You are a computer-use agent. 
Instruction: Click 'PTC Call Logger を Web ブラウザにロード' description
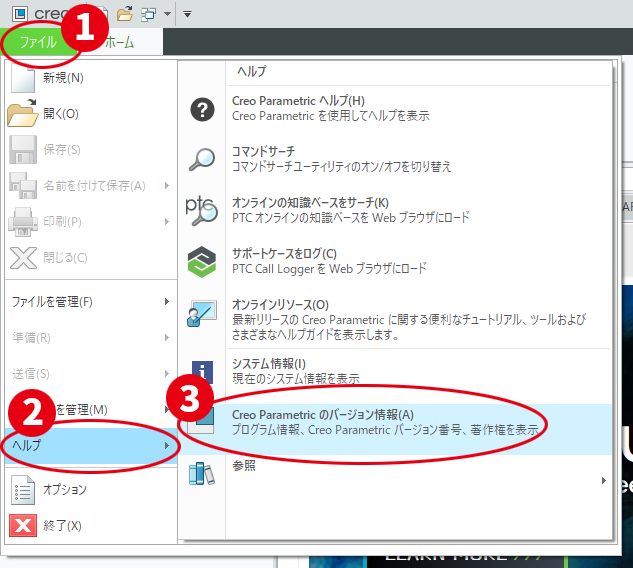pyautogui.click(x=329, y=268)
